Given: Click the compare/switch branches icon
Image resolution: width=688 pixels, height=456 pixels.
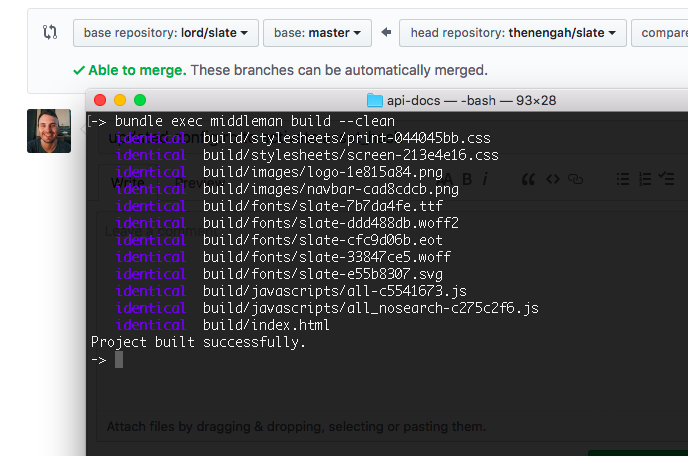Looking at the screenshot, I should point(50,32).
